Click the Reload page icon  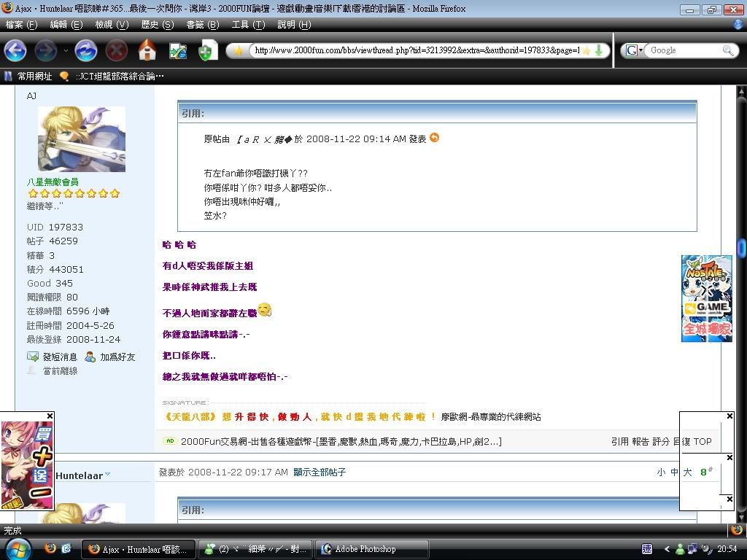click(86, 50)
